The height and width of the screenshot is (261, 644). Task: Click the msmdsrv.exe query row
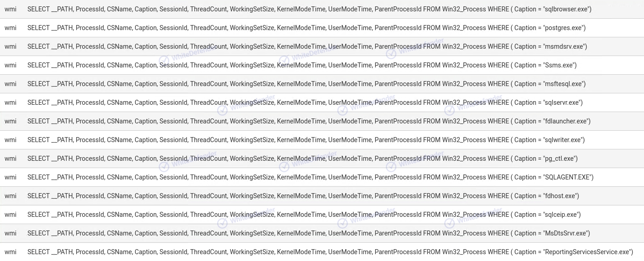pyautogui.click(x=322, y=46)
